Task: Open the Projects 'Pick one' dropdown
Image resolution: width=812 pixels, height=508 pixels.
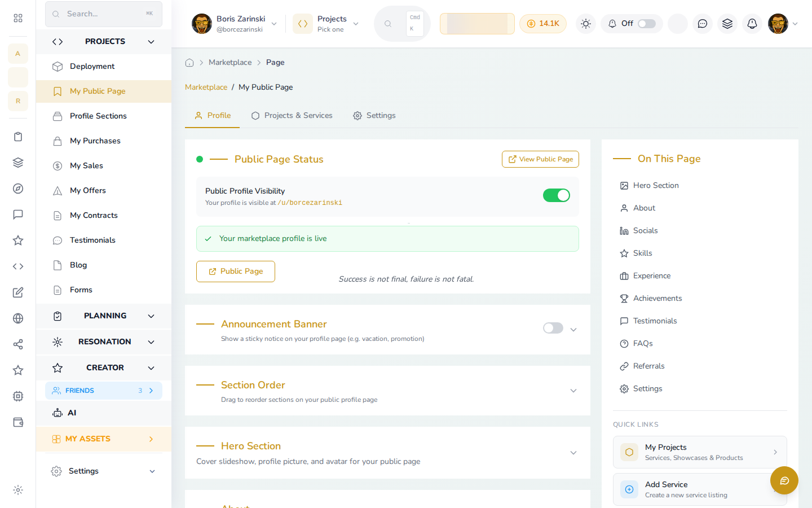Action: coord(326,24)
